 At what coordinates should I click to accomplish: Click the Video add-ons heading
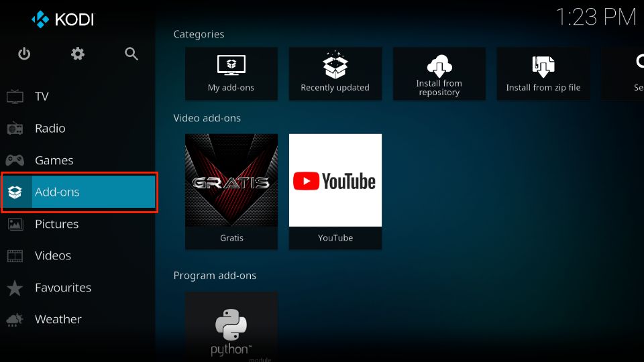point(207,118)
